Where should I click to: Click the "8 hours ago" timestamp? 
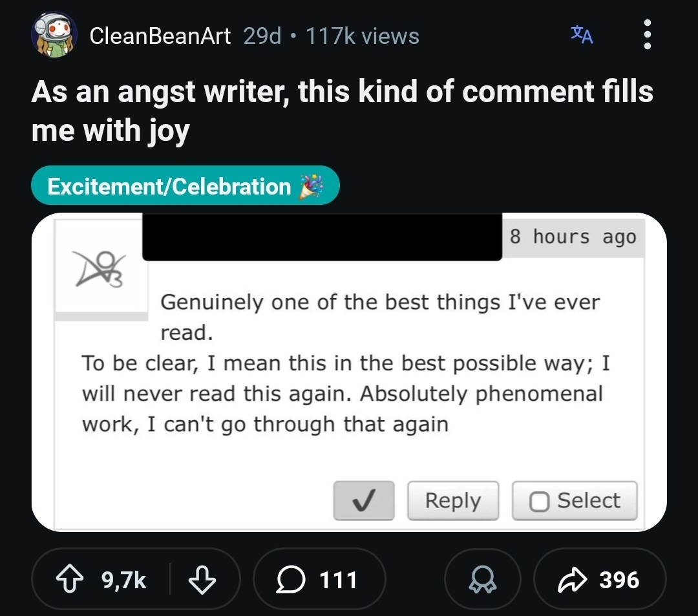point(573,237)
